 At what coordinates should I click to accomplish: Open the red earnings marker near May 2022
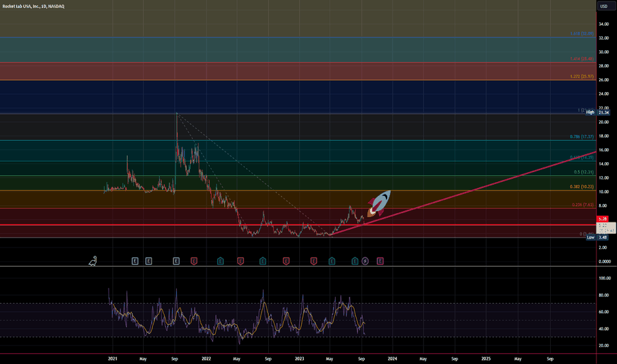(x=240, y=261)
